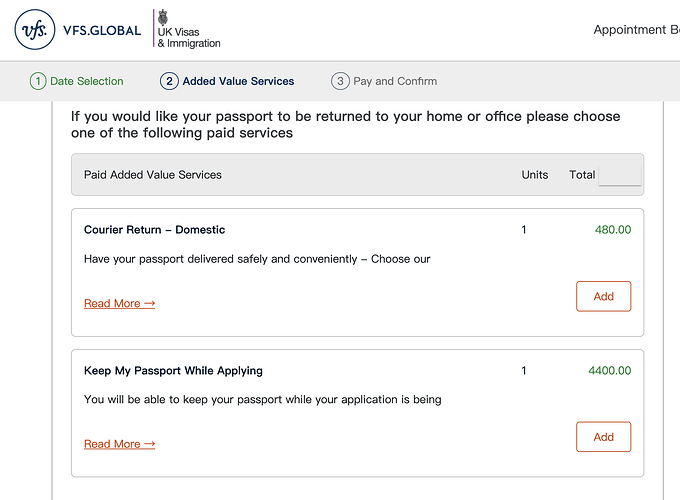Image resolution: width=680 pixels, height=500 pixels.
Task: Click the Units column header
Action: pos(535,174)
